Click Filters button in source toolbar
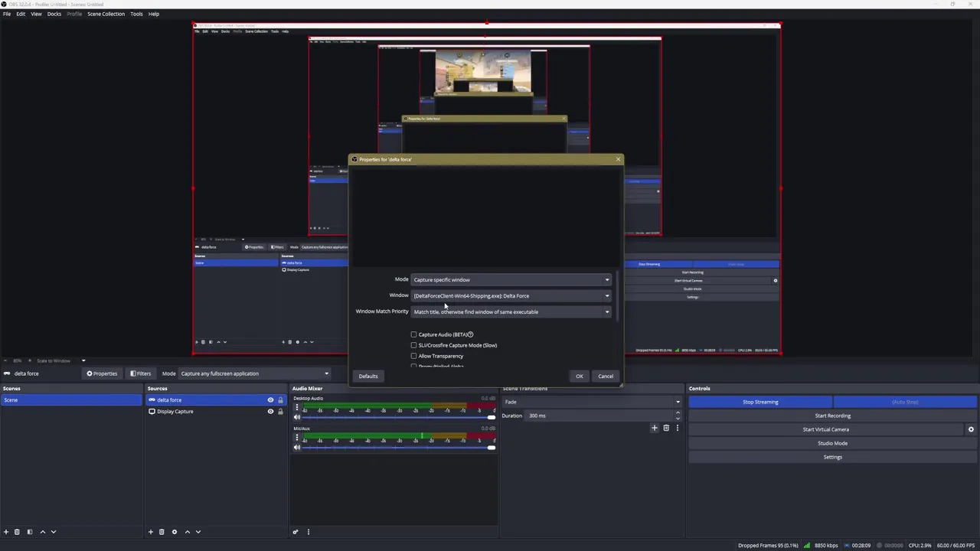 (x=140, y=374)
